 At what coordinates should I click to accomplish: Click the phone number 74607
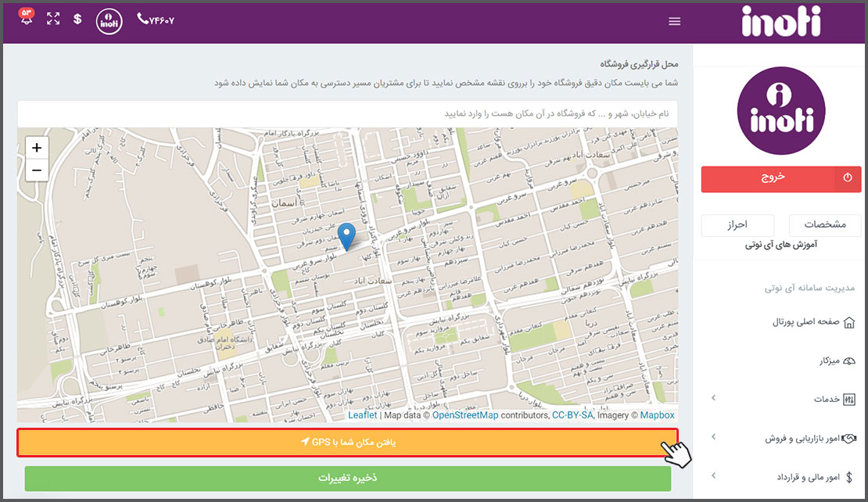156,20
